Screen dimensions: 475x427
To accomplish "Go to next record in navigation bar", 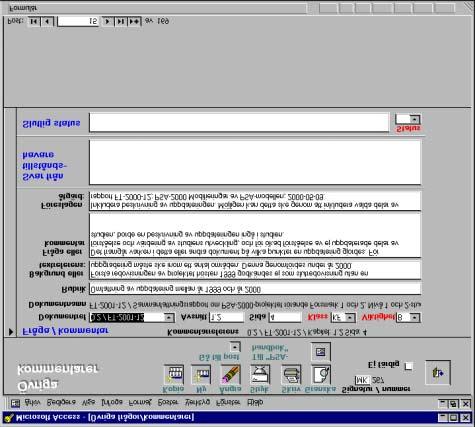I will [108, 21].
